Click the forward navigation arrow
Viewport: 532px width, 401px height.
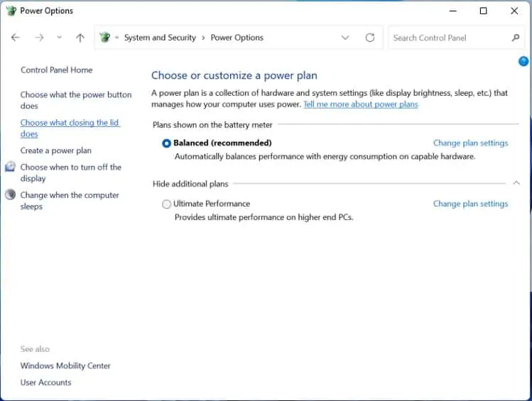coord(39,38)
